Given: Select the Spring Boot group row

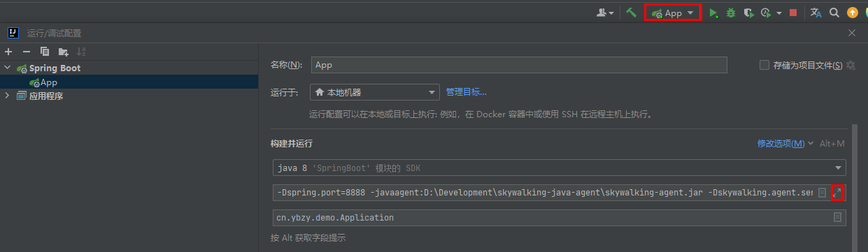Looking at the screenshot, I should tap(129, 68).
